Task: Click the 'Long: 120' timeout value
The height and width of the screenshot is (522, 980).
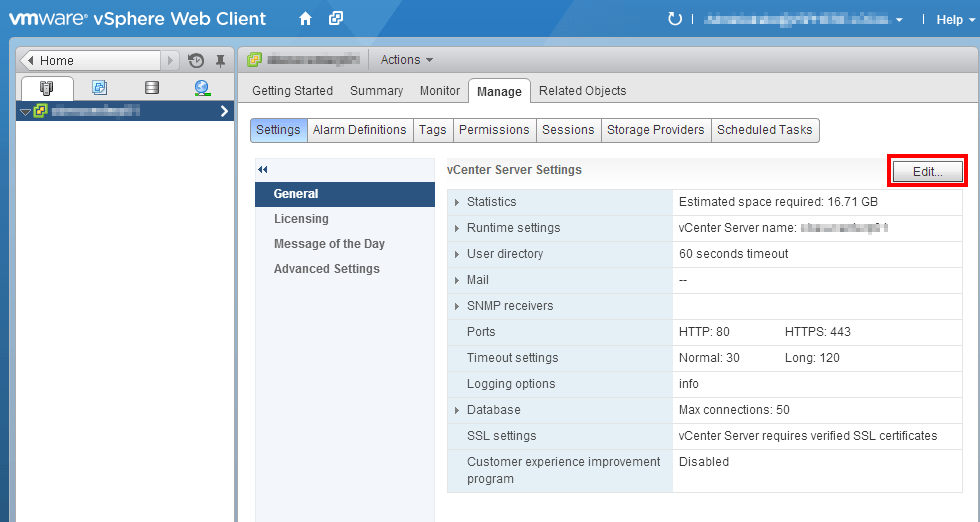Action: point(812,358)
